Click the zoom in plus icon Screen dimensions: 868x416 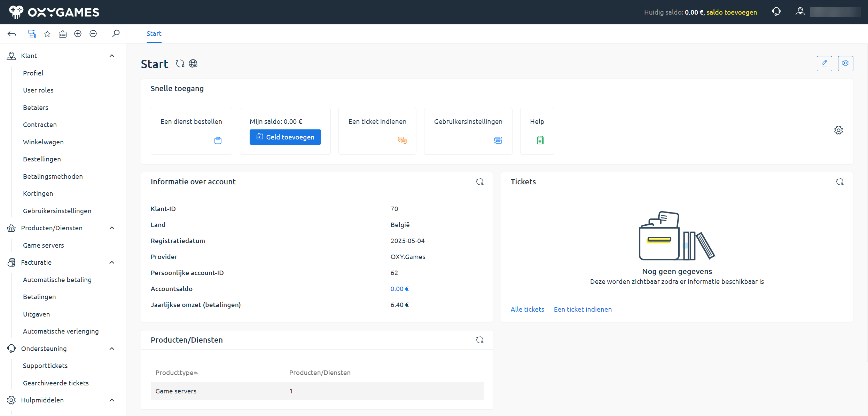click(78, 33)
